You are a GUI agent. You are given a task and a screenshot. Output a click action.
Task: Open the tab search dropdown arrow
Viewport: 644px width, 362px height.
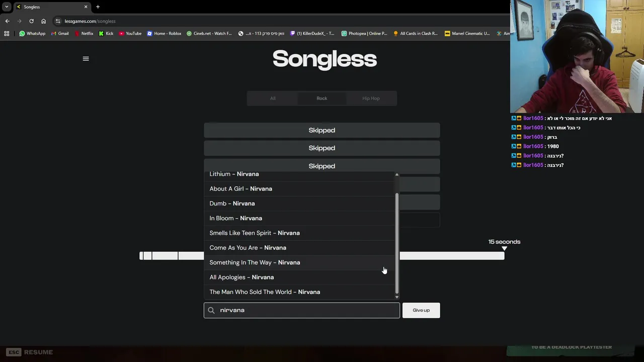7,7
